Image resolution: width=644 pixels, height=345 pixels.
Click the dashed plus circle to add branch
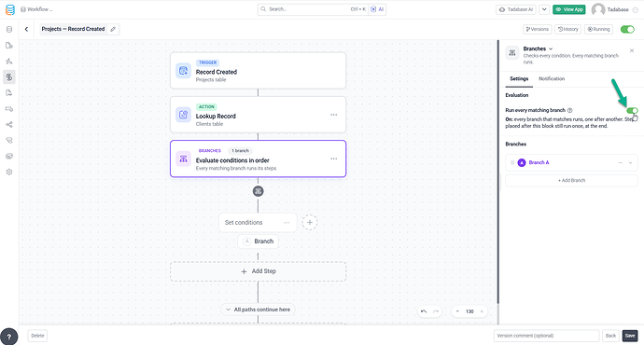[310, 222]
